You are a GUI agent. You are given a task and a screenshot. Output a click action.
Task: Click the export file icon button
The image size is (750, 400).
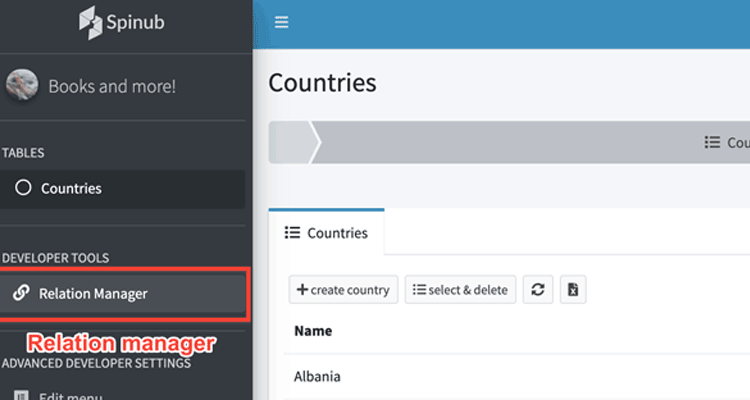573,290
